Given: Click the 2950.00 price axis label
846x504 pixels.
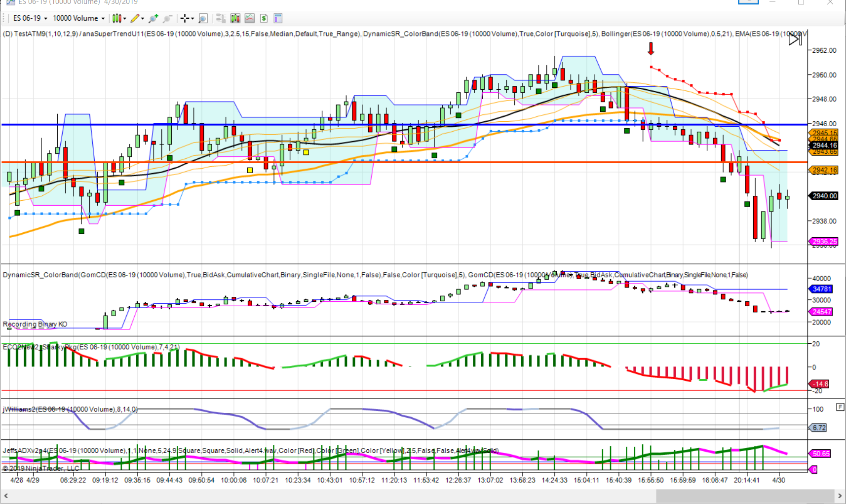Looking at the screenshot, I should (x=824, y=75).
